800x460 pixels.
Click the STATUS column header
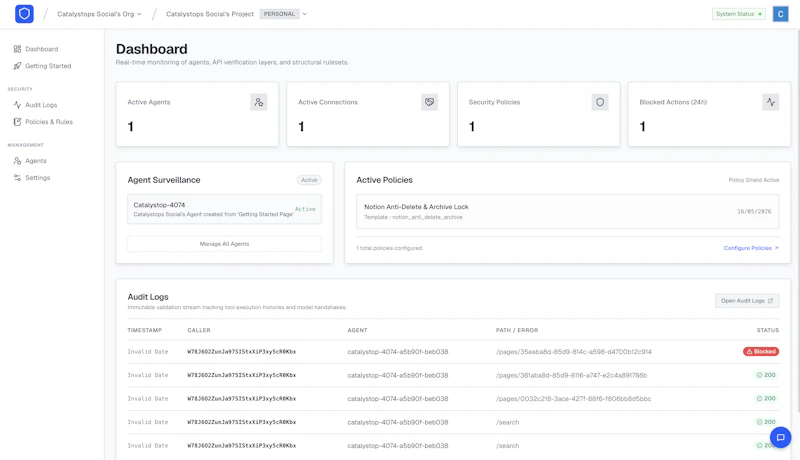coord(767,330)
